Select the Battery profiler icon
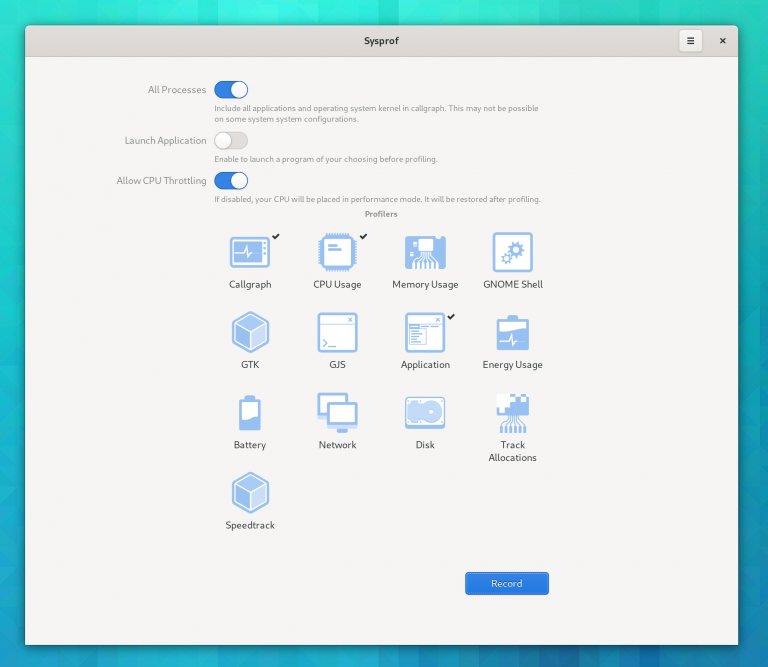Viewport: 768px width, 667px height. [249, 413]
